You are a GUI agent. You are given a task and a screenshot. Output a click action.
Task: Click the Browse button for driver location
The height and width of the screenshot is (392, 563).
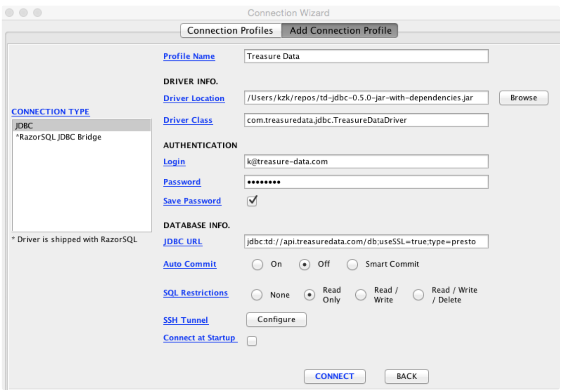[523, 98]
